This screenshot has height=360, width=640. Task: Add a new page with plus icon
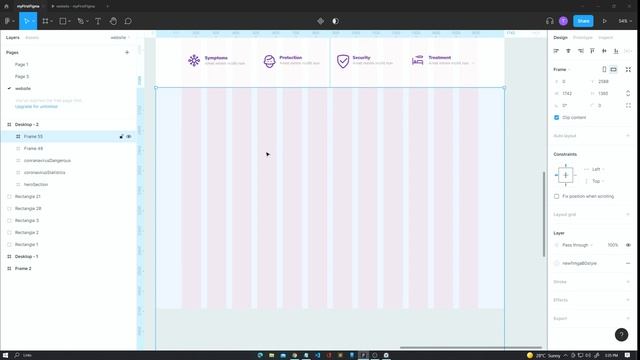coord(127,52)
